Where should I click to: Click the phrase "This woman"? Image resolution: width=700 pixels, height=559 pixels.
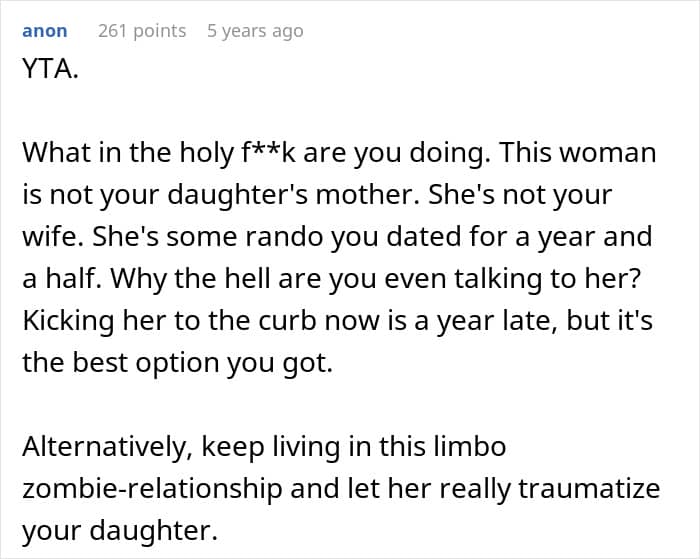coord(577,153)
